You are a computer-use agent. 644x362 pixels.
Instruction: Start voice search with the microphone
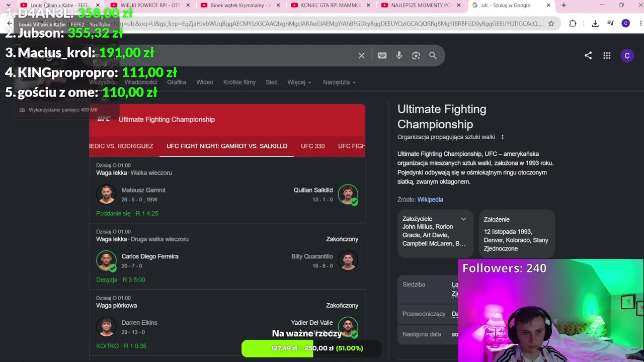tap(399, 55)
